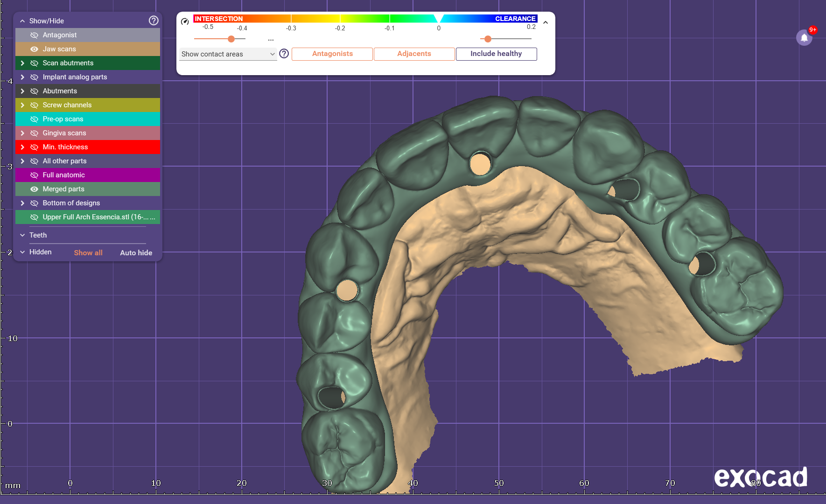Click the intersection range slider handle
The image size is (826, 504).
click(x=231, y=39)
